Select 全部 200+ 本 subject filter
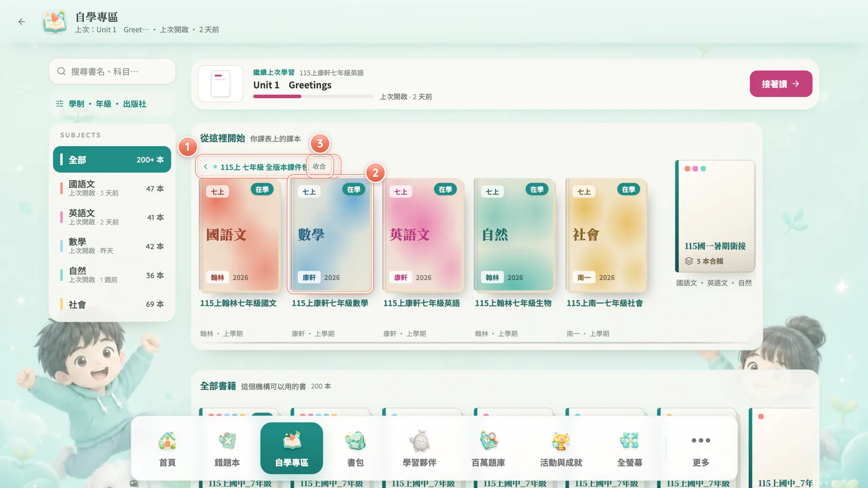The image size is (868, 488). point(112,159)
